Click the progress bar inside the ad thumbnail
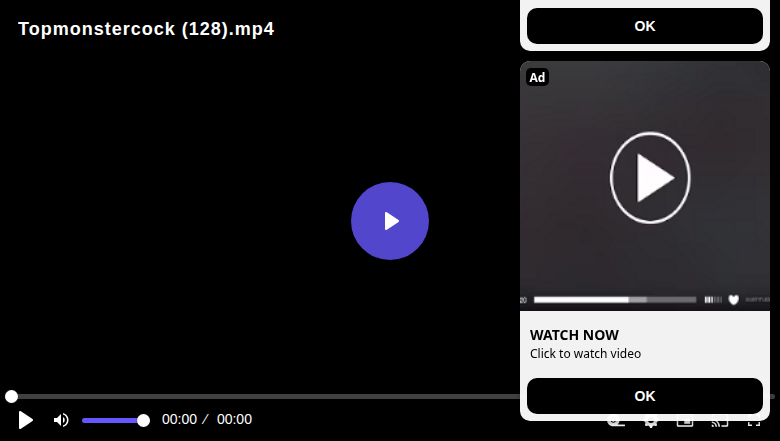The height and width of the screenshot is (441, 780). click(615, 299)
